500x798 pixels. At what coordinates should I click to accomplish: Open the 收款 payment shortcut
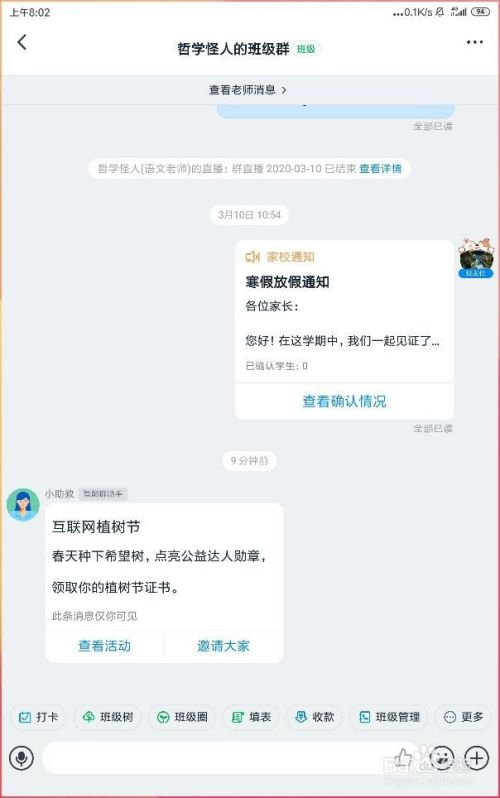(314, 717)
